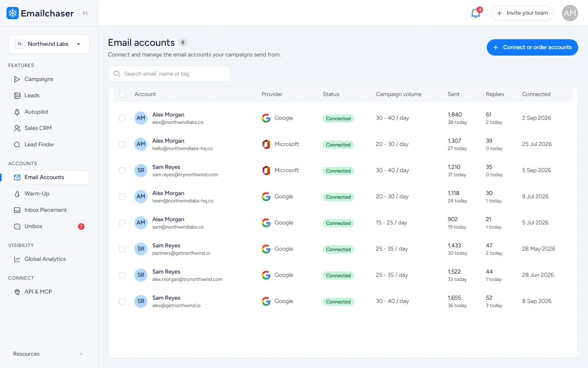Focus the Search email, name or tag field
Screen dimensions: 588x368
click(169, 74)
